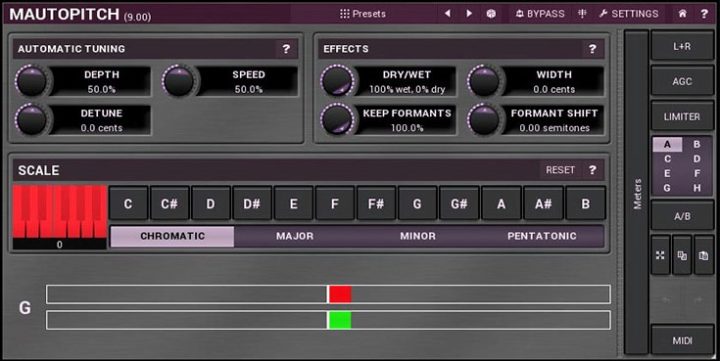Click the Depth 50.0% value field
720x361 pixels.
tap(101, 89)
